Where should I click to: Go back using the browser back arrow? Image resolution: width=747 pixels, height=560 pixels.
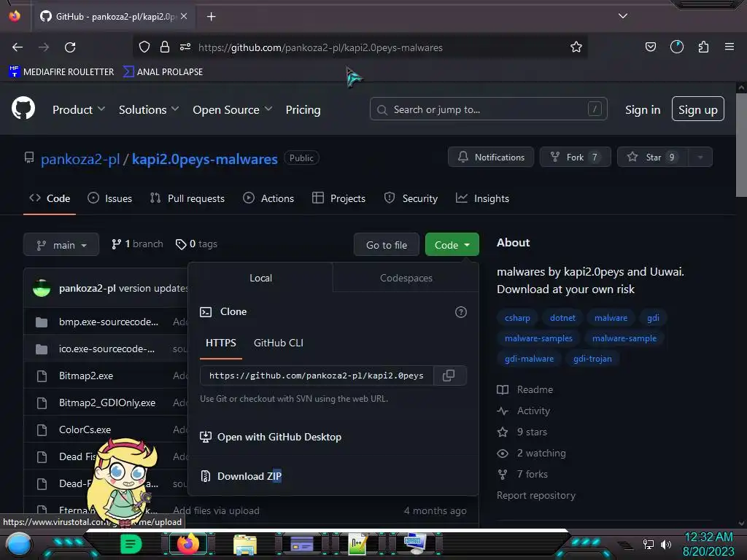pyautogui.click(x=18, y=47)
